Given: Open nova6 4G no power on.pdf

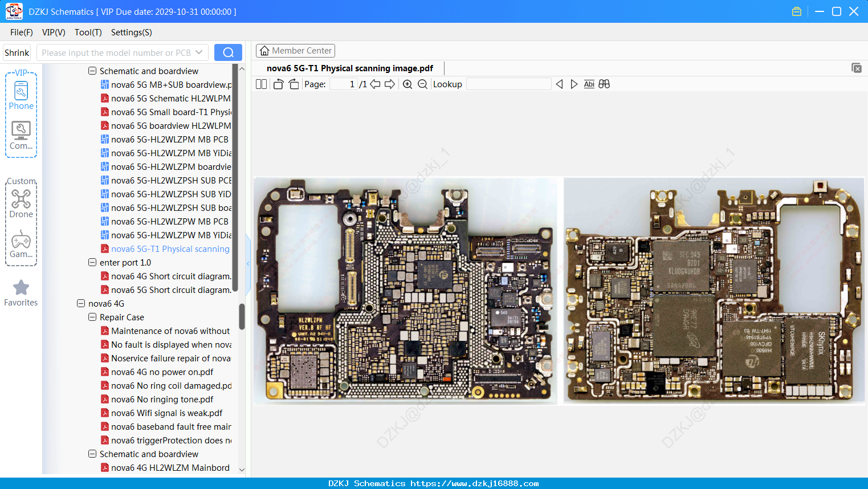Looking at the screenshot, I should (157, 372).
